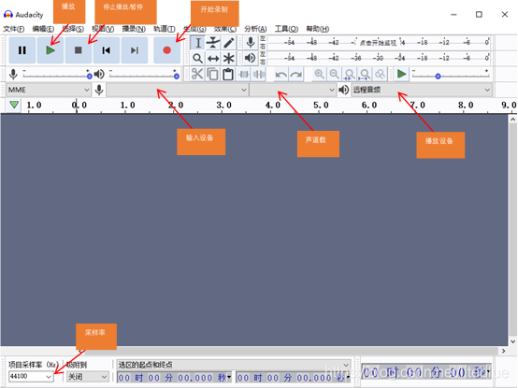The width and height of the screenshot is (518, 388).
Task: Select the Multi-Tool asterisk icon
Action: [228, 58]
